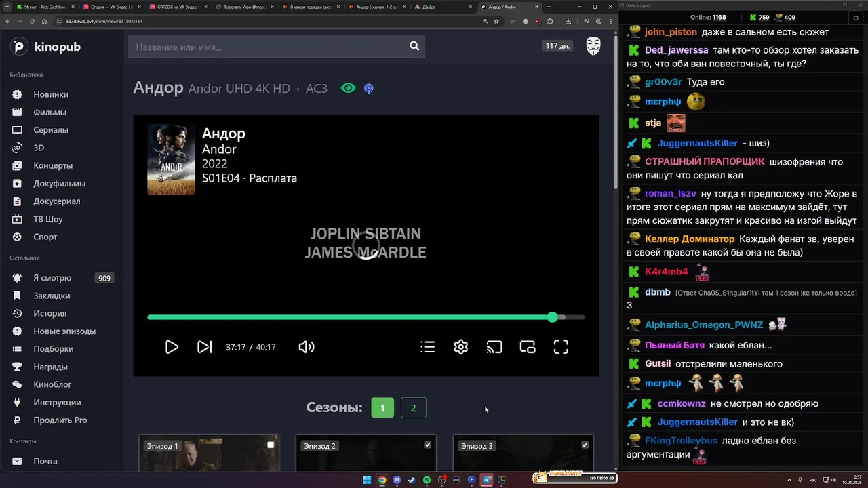Click the search magnifier icon in kinopub
Screen dimensions: 868x488
(x=414, y=46)
